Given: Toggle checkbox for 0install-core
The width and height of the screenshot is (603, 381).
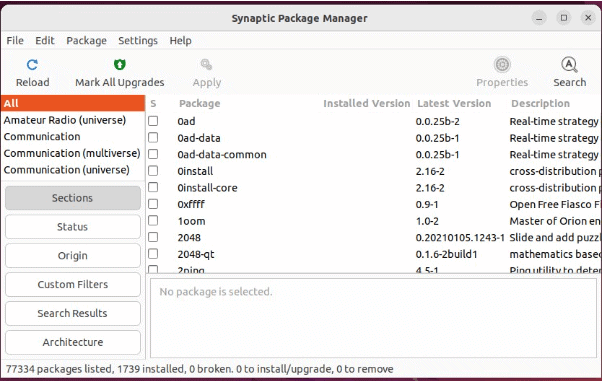Looking at the screenshot, I should pyautogui.click(x=153, y=187).
